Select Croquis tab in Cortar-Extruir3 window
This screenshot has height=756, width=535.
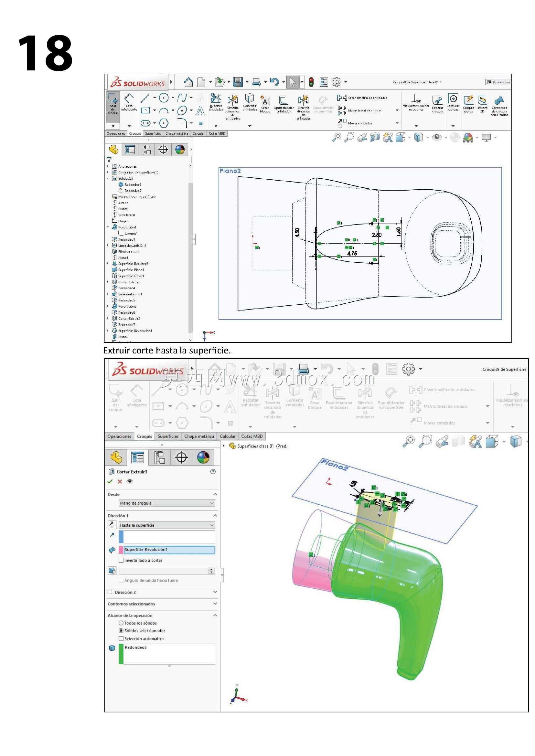tap(144, 436)
